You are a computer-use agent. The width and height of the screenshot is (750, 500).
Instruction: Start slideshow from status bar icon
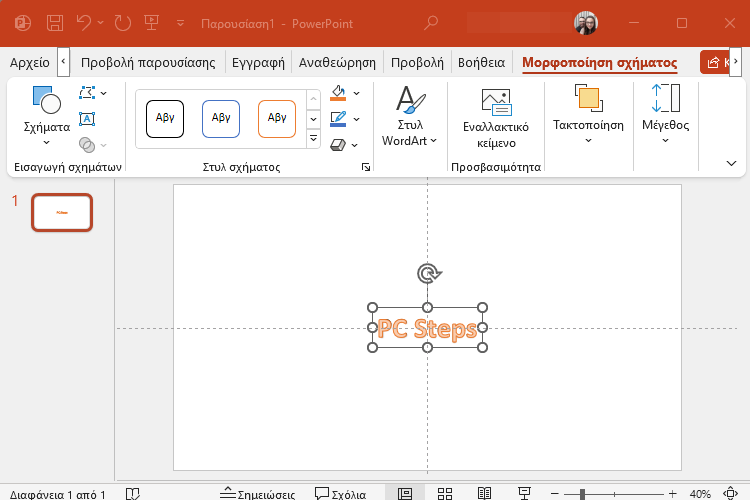tap(524, 493)
